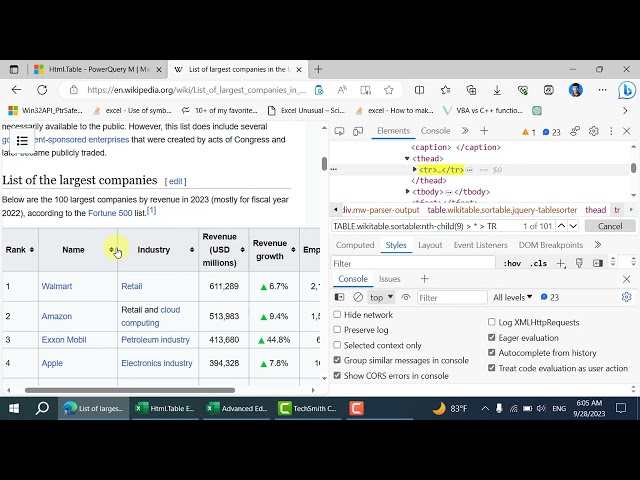Open the top context dropdown in console
Viewport: 640px width, 480px height.
pos(381,297)
